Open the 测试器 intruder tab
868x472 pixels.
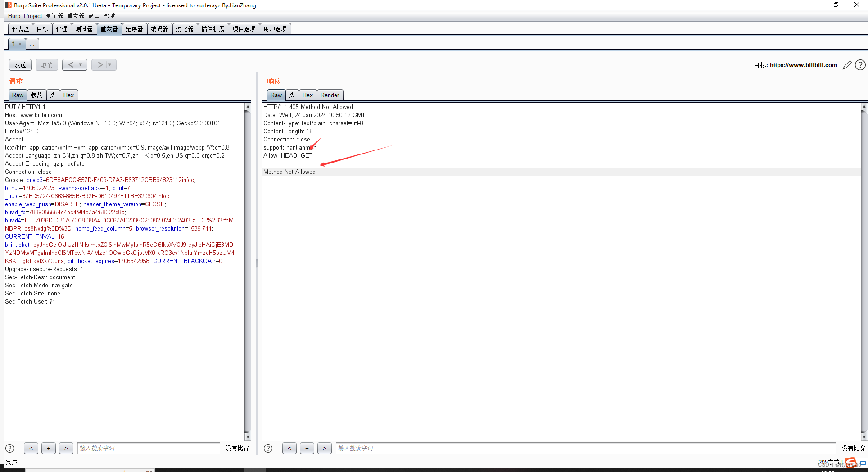pyautogui.click(x=84, y=29)
